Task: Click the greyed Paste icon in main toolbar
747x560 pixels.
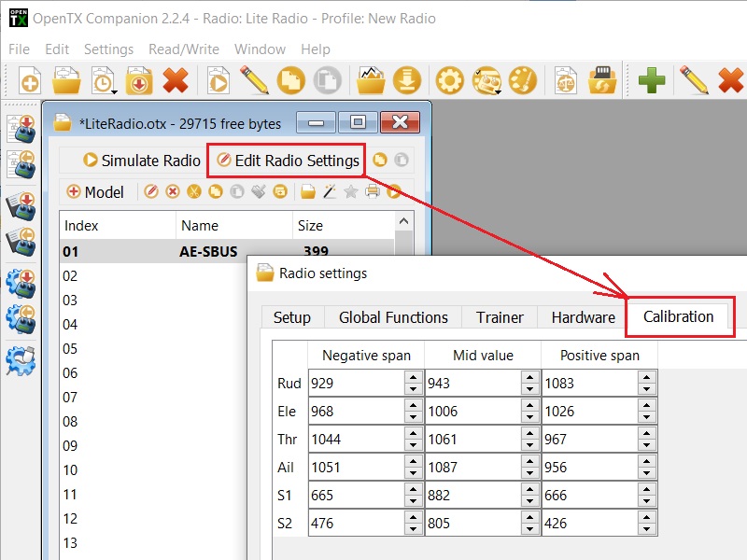Action: [x=328, y=80]
